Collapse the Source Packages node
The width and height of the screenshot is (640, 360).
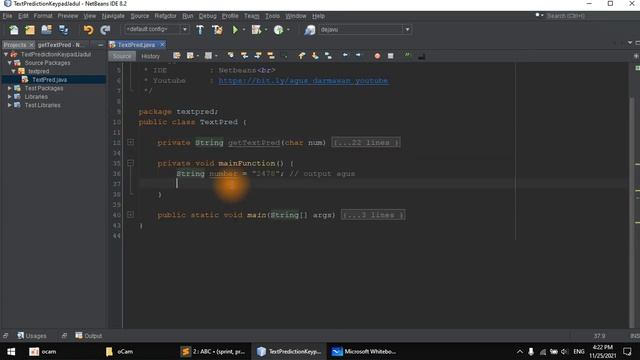pyautogui.click(x=10, y=63)
